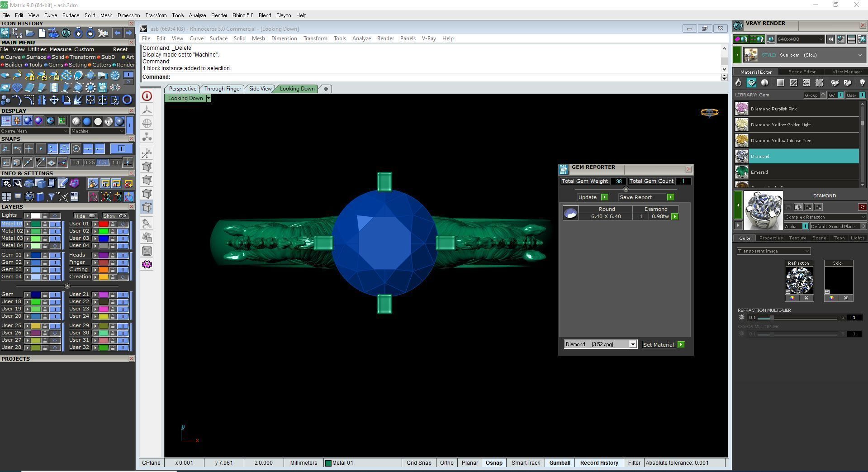
Task: Toggle visibility of the Gem 01 layer
Action: [x=55, y=255]
